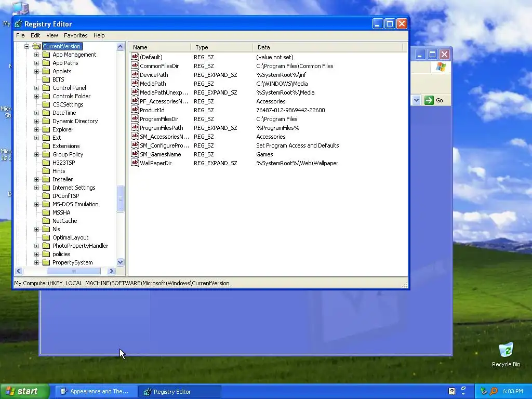This screenshot has height=399, width=532.
Task: Click the 76487-012-9869442-22600 data cell
Action: coord(290,110)
